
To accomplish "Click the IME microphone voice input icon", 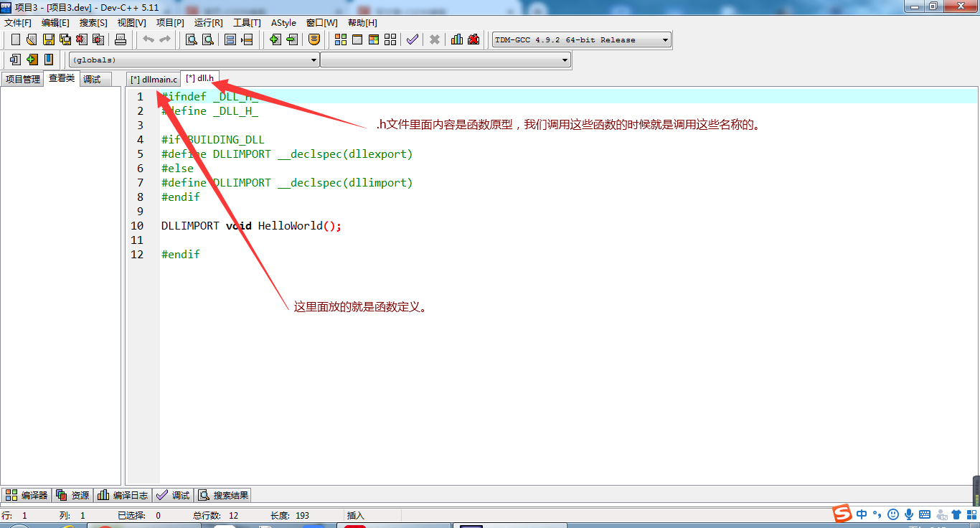I will click(x=909, y=514).
